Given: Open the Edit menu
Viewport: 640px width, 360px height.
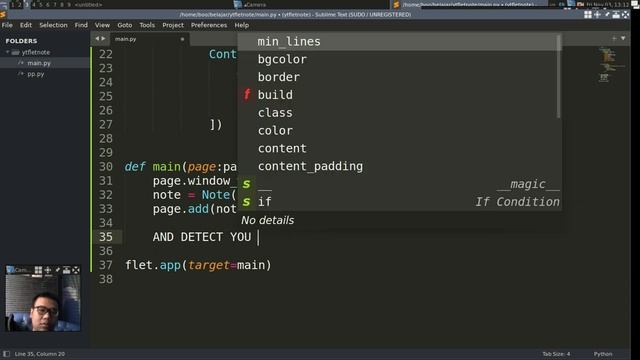Looking at the screenshot, I should (x=26, y=25).
